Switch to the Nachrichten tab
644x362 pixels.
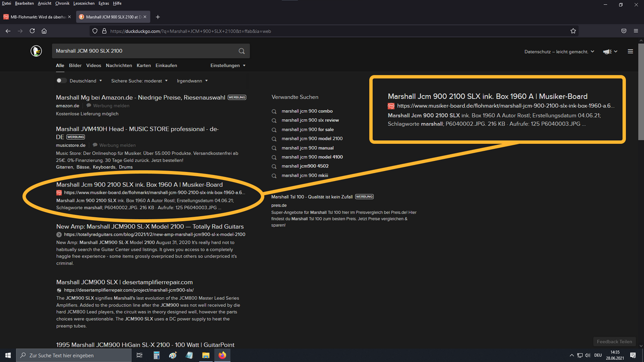(119, 65)
